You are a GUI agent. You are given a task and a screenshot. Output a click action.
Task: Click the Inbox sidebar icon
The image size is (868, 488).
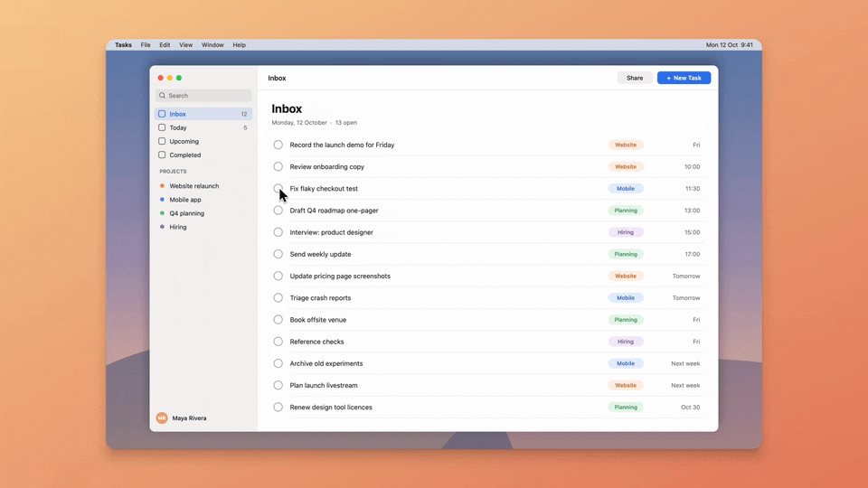pos(162,114)
